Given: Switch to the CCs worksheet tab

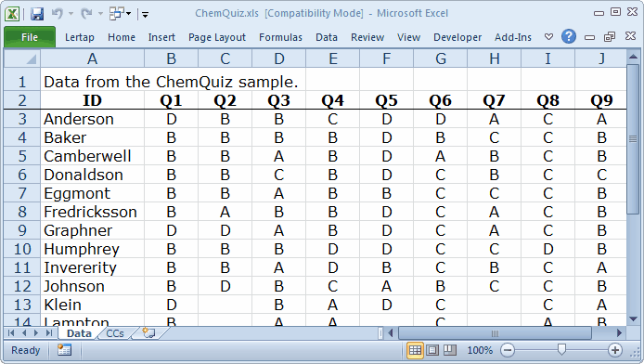Looking at the screenshot, I should tap(115, 333).
